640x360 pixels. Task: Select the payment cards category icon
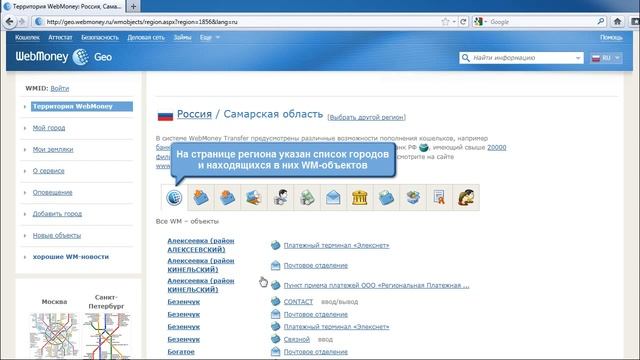click(x=254, y=198)
